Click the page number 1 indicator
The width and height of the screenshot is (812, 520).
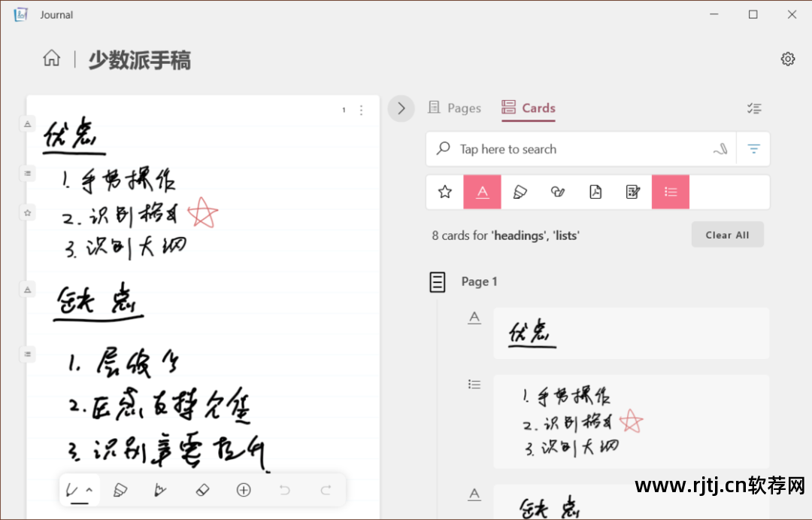344,110
